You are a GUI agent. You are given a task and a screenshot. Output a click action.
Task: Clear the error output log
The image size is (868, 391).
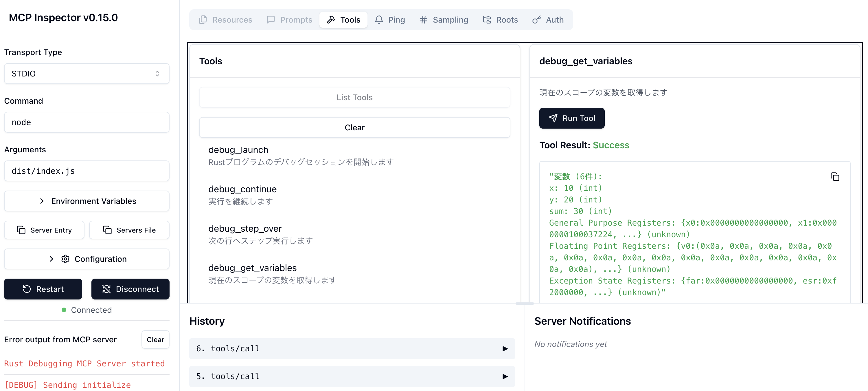[x=155, y=339]
